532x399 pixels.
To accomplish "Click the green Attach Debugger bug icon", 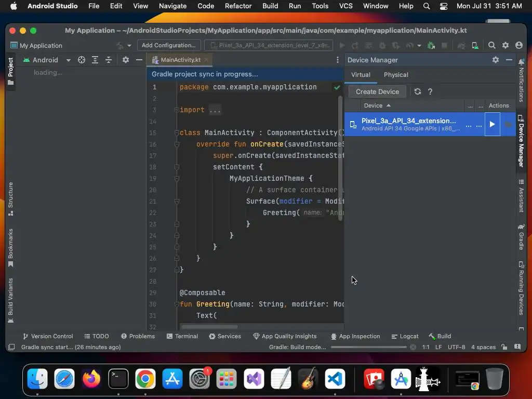I will 431,45.
